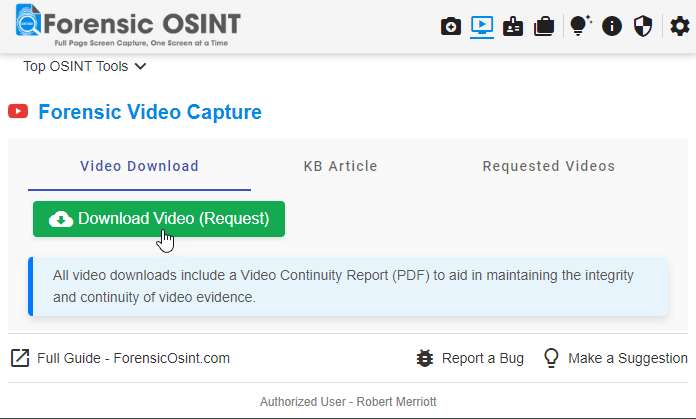Click the red YouTube play icon
The image size is (696, 419).
18,111
